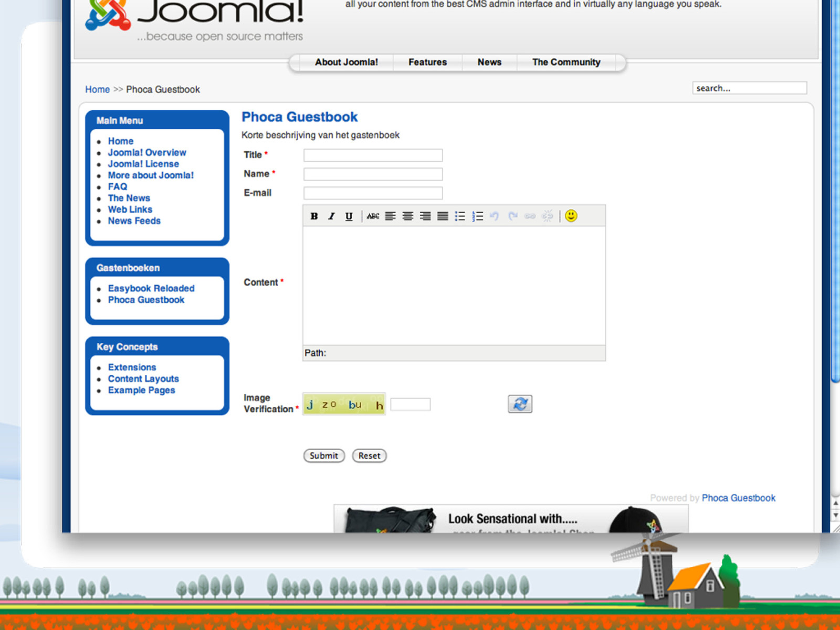Align text right in editor

425,216
